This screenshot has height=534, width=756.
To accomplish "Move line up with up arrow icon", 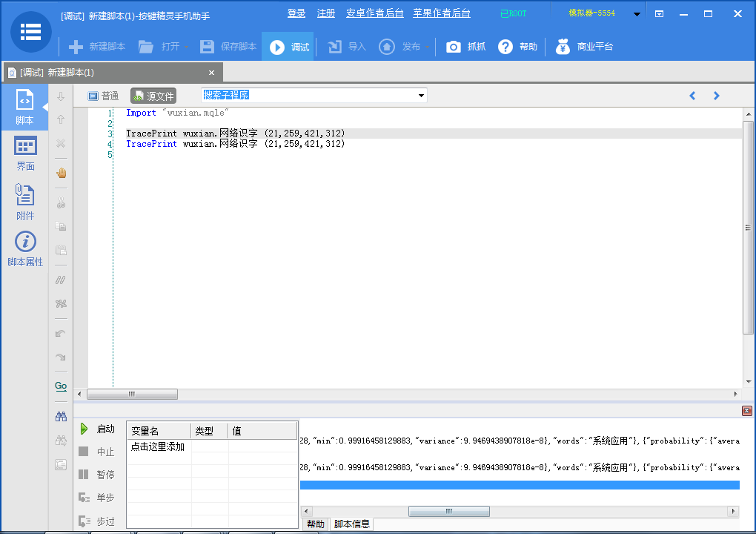I will (x=61, y=119).
